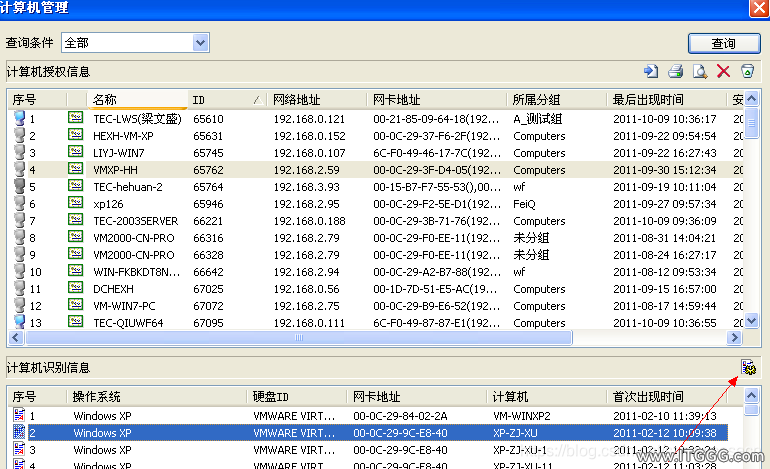Click document icon of selected row XP-ZJ-XU

point(19,433)
